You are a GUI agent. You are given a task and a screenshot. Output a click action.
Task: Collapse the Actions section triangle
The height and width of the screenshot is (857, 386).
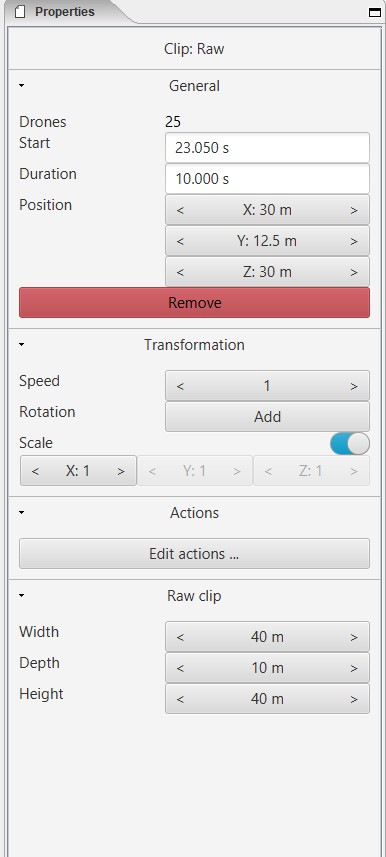[21, 512]
